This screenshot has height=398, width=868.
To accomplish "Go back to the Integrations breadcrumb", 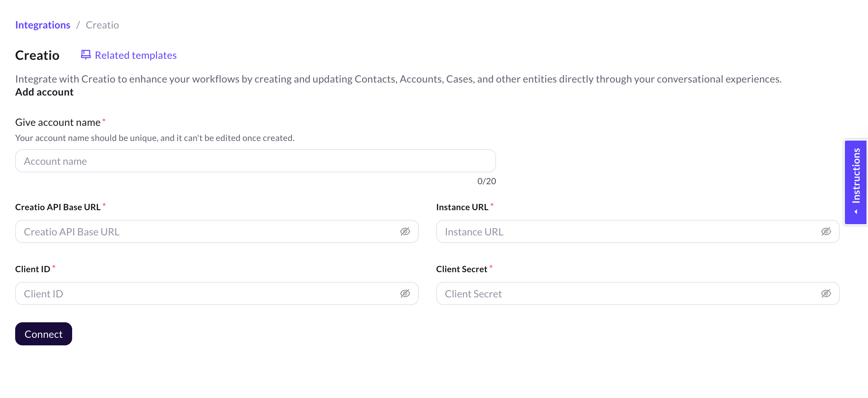I will (43, 25).
